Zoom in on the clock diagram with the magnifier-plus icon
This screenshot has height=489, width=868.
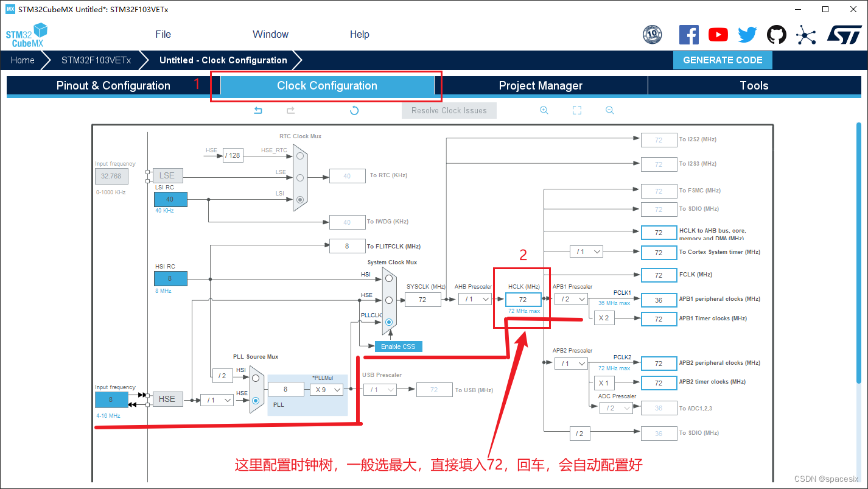(x=544, y=110)
